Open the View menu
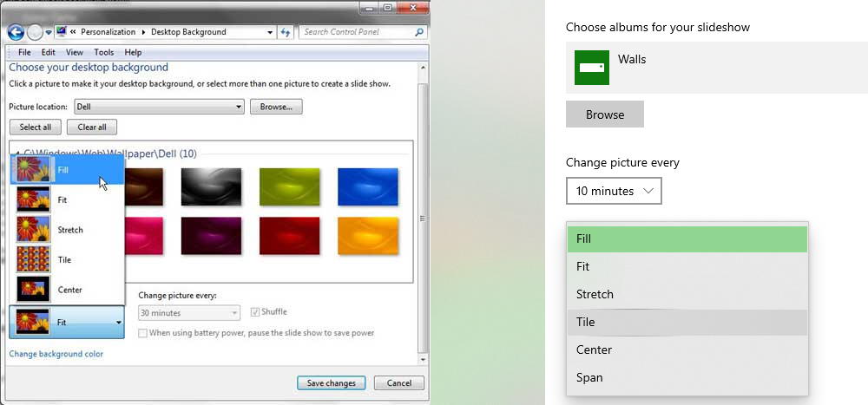This screenshot has width=868, height=405. click(x=75, y=52)
